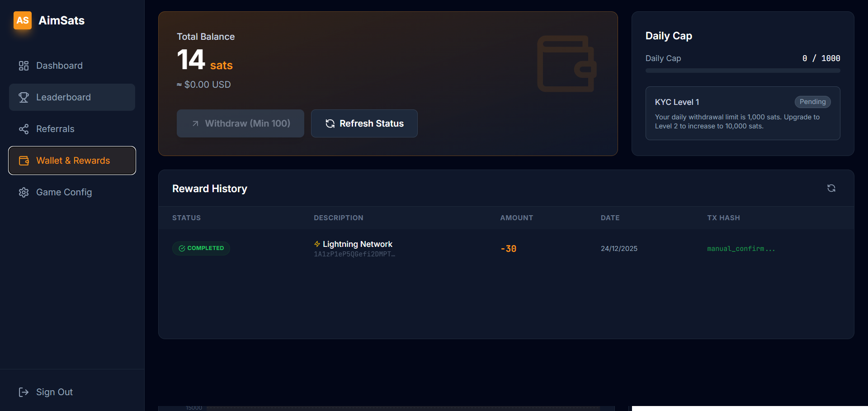The height and width of the screenshot is (411, 868).
Task: Click the lightning bolt icon next to Lightning Network
Action: [317, 244]
